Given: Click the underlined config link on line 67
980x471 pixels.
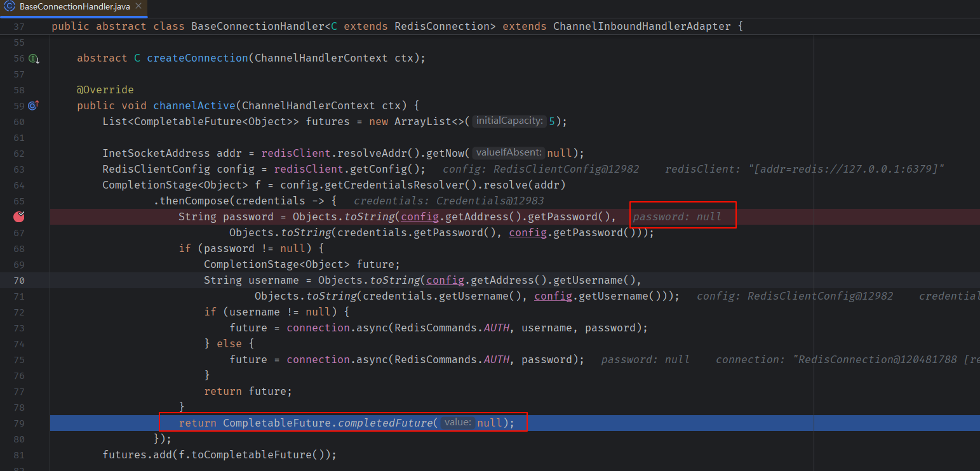Looking at the screenshot, I should pos(527,232).
